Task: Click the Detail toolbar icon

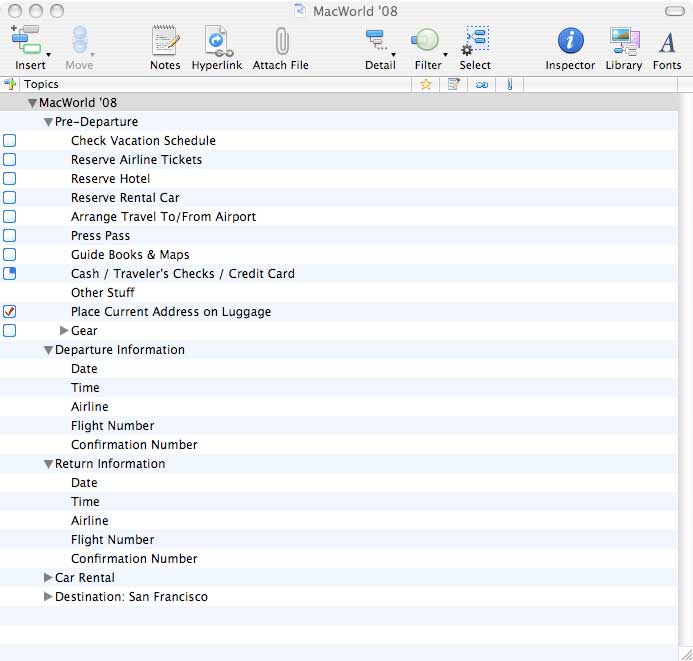Action: coord(377,40)
